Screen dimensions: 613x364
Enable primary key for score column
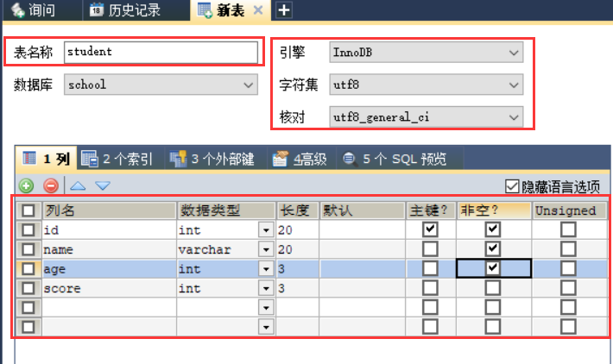pyautogui.click(x=430, y=288)
